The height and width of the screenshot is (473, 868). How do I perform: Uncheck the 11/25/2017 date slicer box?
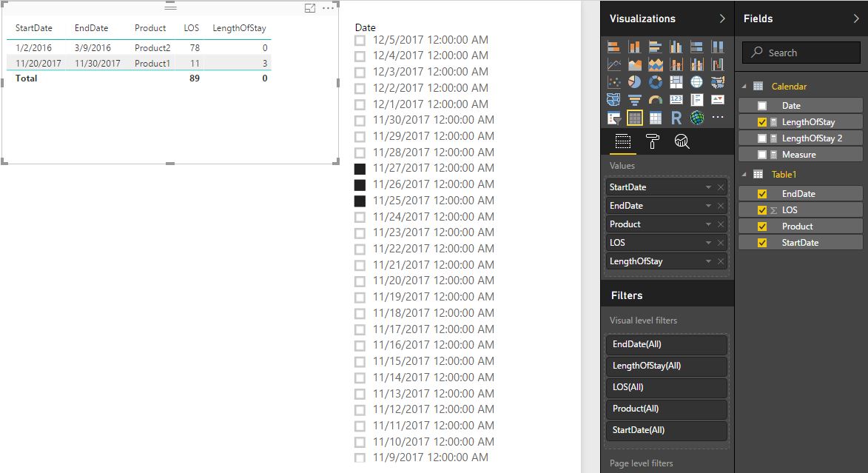[360, 201]
